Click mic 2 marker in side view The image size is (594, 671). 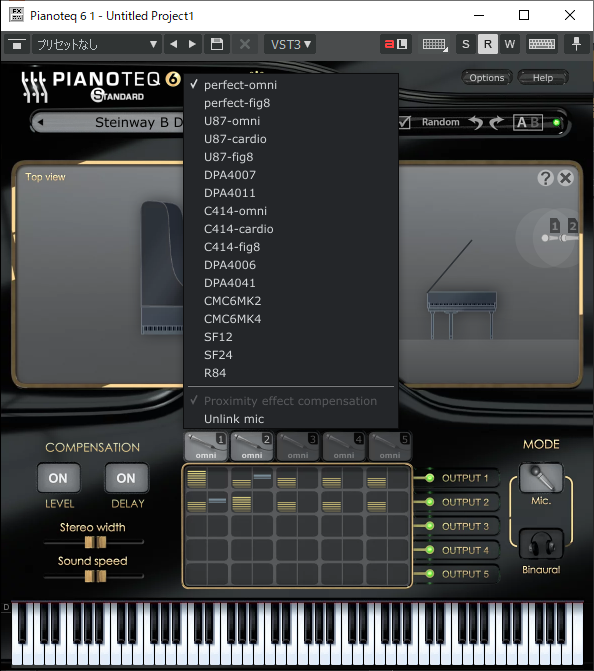coord(572,226)
